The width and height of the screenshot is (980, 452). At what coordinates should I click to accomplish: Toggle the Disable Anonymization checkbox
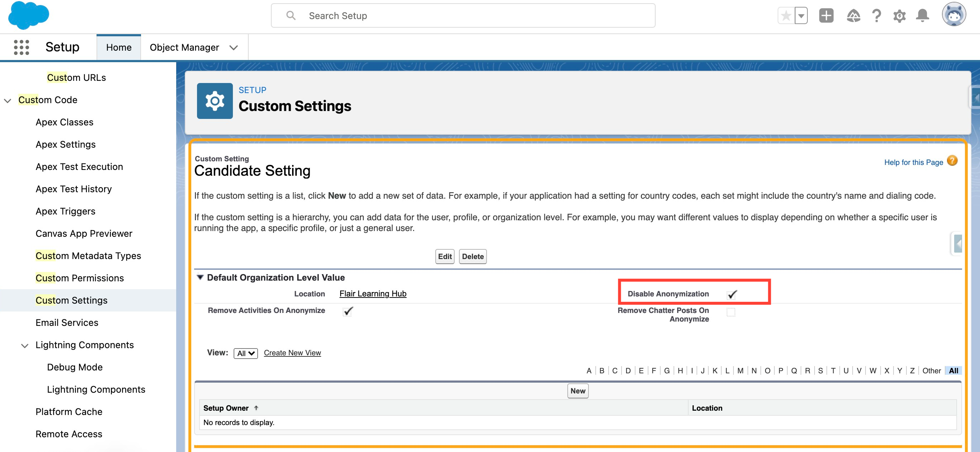click(732, 294)
